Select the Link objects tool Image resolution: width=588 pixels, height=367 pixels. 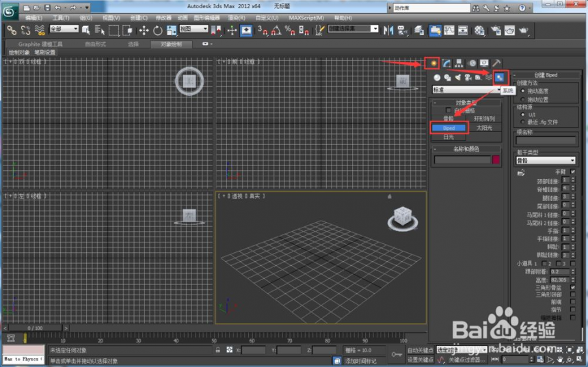12,30
